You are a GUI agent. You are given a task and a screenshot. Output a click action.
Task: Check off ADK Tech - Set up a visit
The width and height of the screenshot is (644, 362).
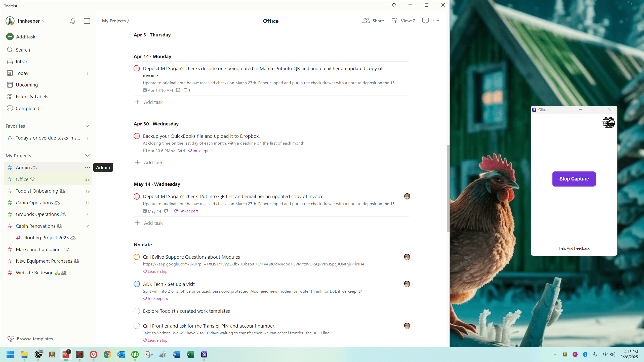pyautogui.click(x=137, y=284)
